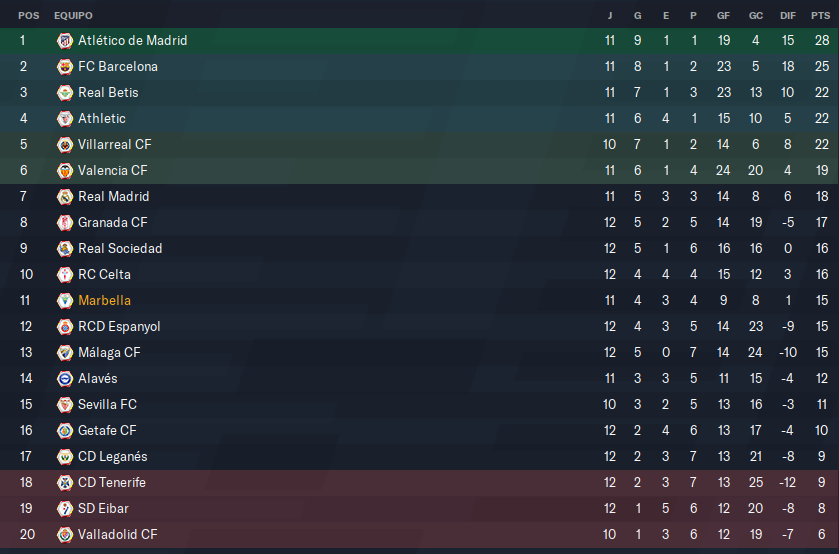
Task: Sort table by GF column header
Action: click(723, 16)
